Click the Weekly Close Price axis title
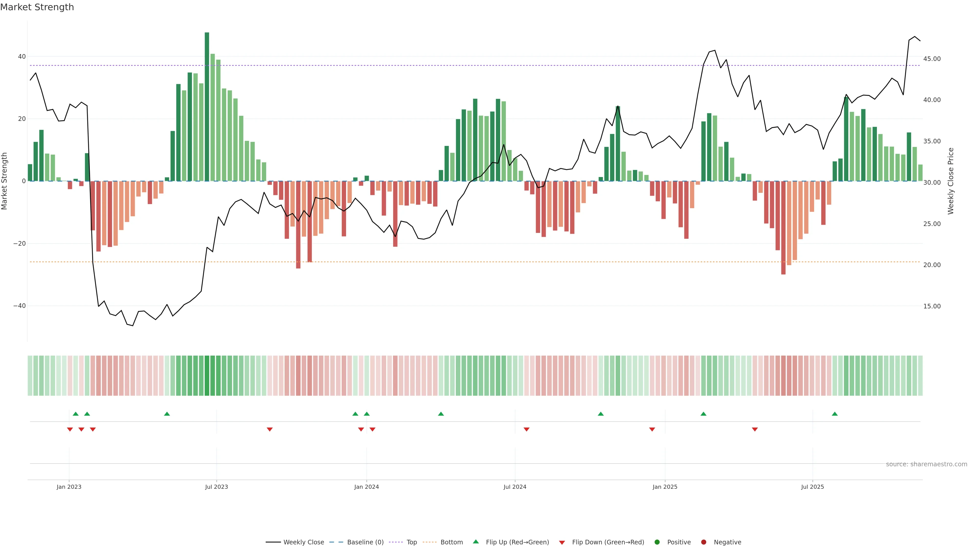 coord(951,181)
